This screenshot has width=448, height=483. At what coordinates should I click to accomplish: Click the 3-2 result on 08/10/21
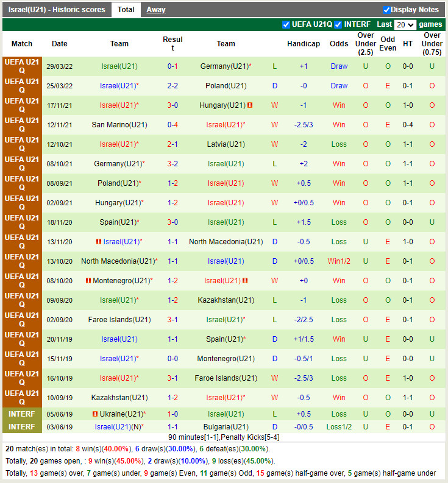tap(172, 164)
